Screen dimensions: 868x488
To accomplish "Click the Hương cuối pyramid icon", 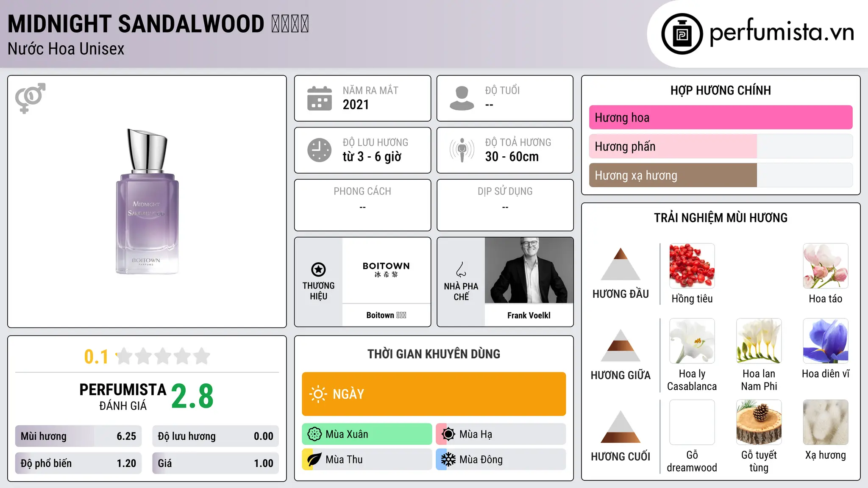I will click(620, 427).
